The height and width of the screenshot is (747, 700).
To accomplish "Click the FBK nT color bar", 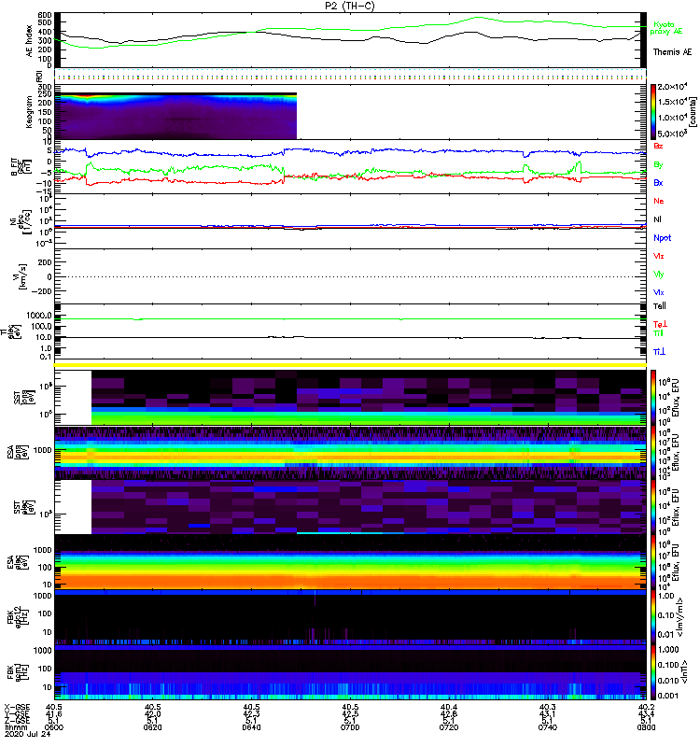I will click(x=653, y=672).
